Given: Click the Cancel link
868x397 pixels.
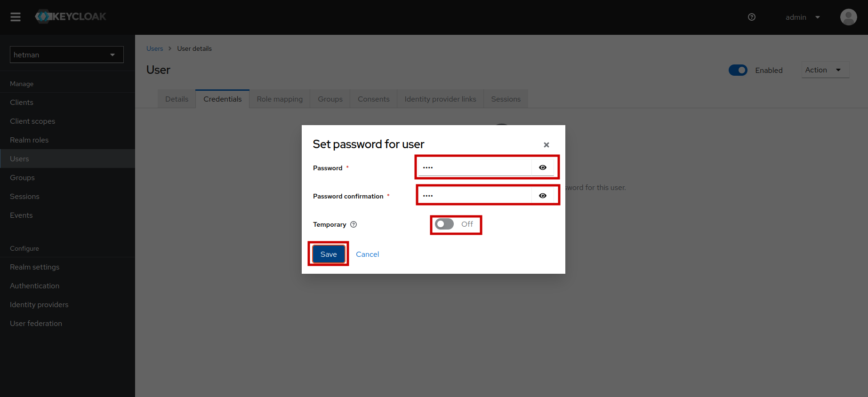Looking at the screenshot, I should click(367, 254).
